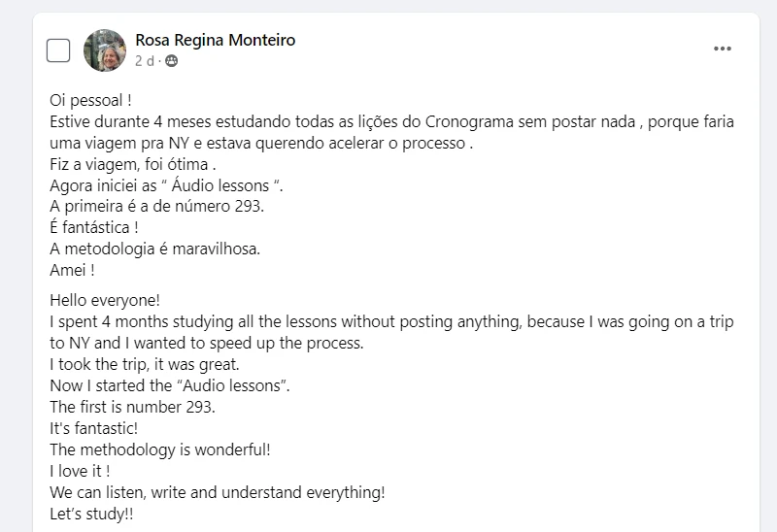This screenshot has width=777, height=532.
Task: Click the "Let's study!!" closing line
Action: [x=91, y=514]
